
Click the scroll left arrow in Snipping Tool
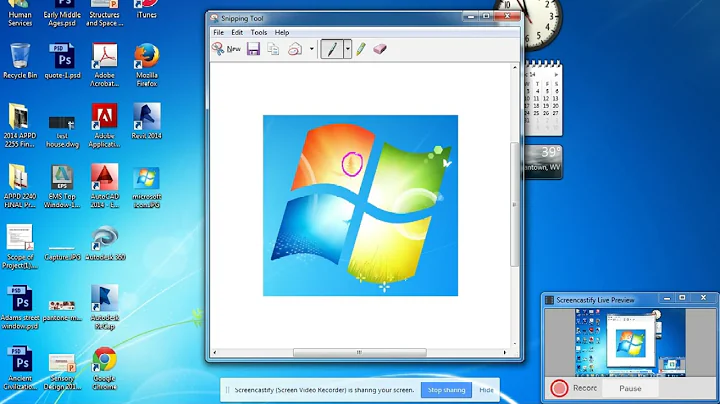(x=214, y=353)
